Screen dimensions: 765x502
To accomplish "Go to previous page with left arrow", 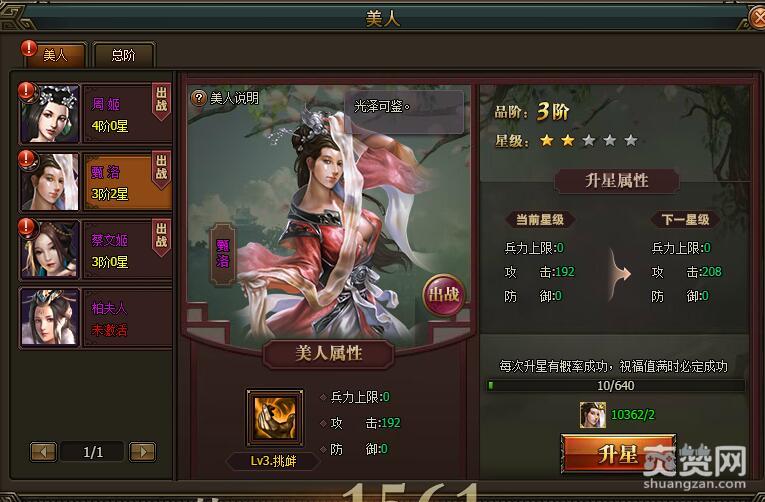I will pyautogui.click(x=43, y=452).
